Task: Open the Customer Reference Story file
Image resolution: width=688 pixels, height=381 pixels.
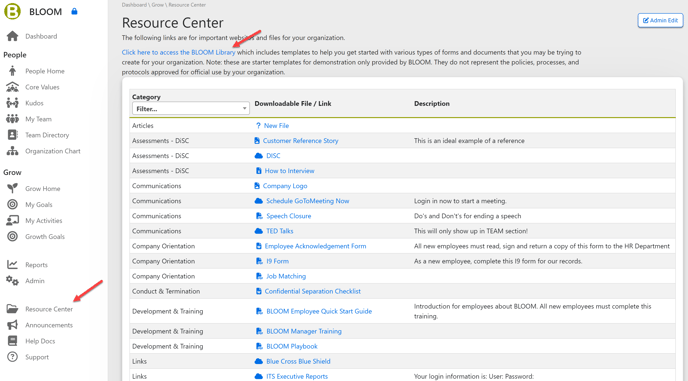Action: click(x=301, y=141)
